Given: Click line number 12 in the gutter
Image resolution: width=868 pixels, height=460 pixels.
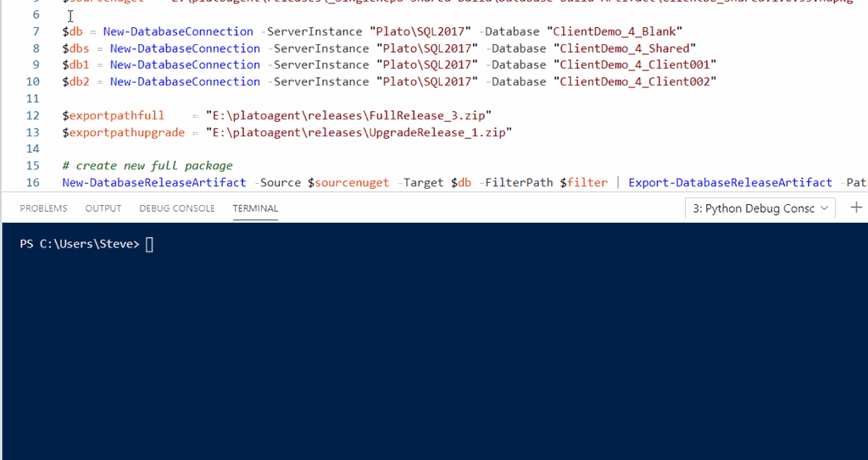Looking at the screenshot, I should coord(33,115).
